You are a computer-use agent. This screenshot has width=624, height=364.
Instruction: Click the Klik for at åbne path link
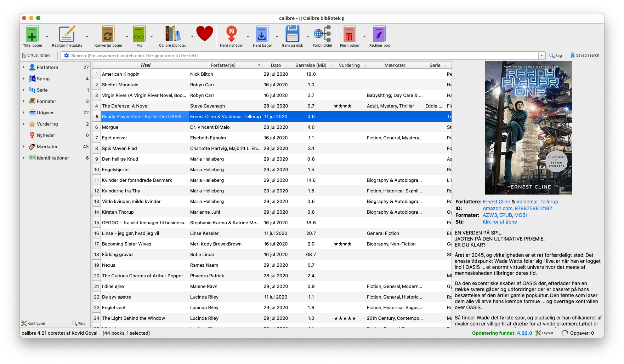[500, 222]
